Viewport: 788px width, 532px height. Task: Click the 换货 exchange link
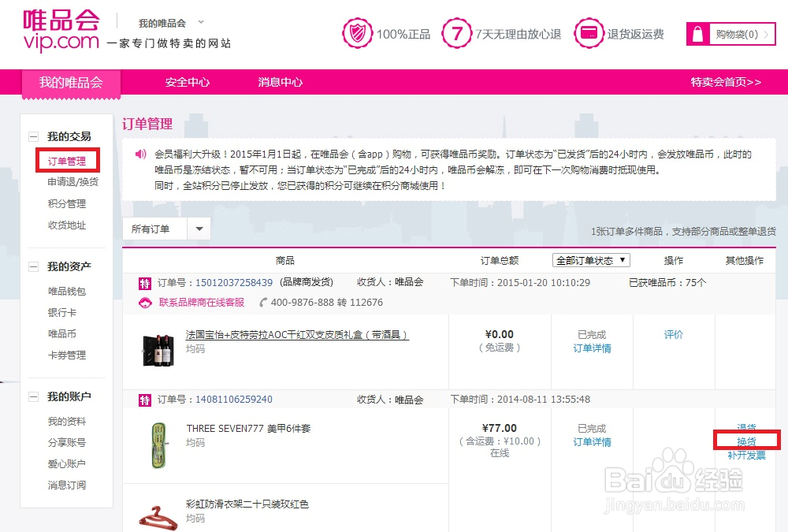pyautogui.click(x=746, y=441)
